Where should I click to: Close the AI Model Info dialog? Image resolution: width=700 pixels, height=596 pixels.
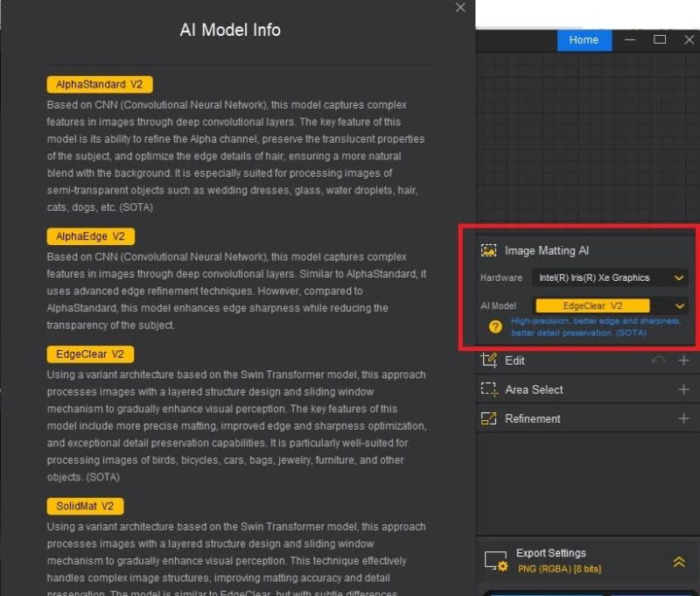point(460,9)
